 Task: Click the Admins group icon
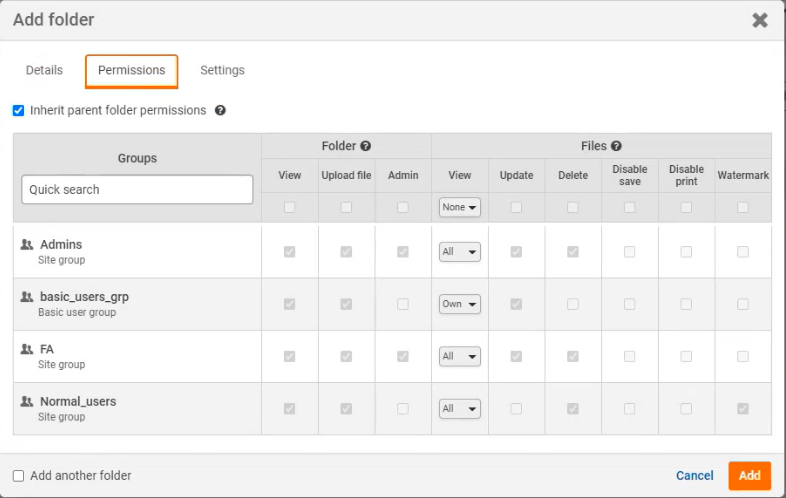tap(27, 244)
